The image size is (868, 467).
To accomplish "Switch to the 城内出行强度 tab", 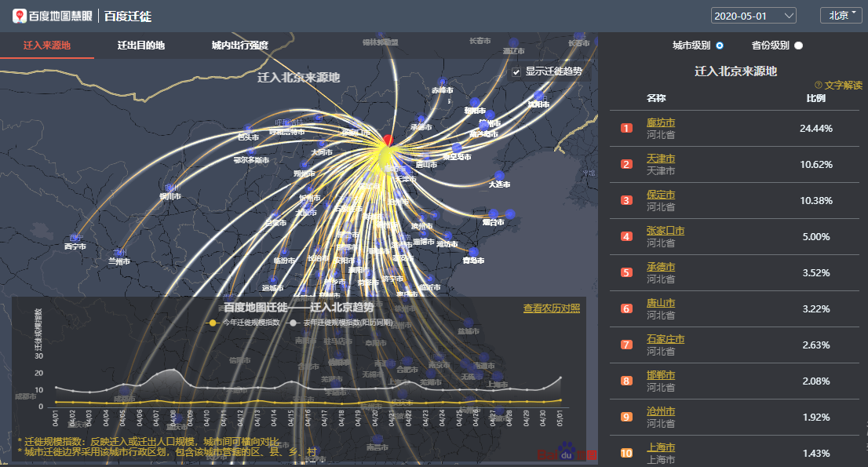I will [240, 46].
